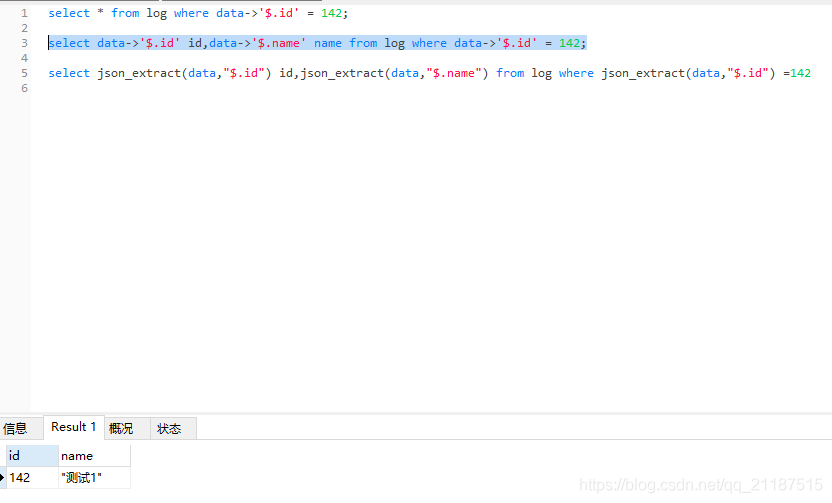
Task: Open the 概况 tab
Action: (127, 428)
